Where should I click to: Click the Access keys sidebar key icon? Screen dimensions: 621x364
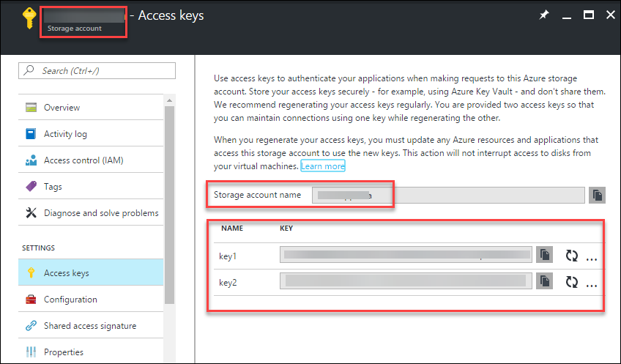coord(31,272)
